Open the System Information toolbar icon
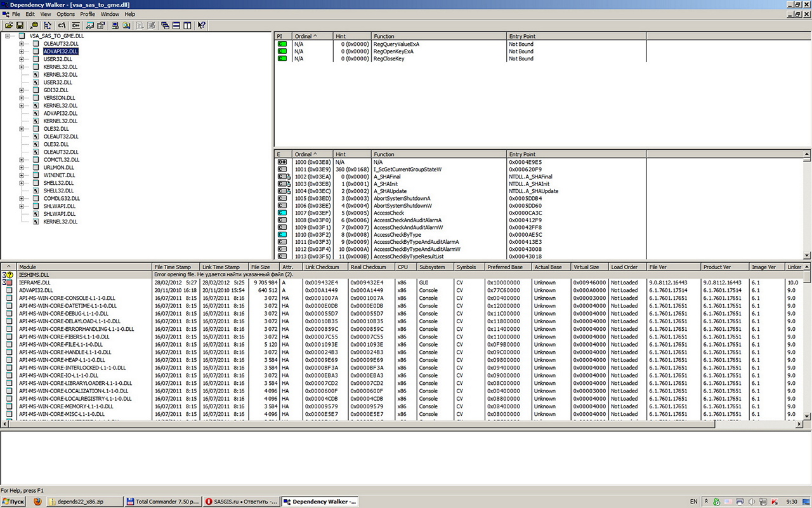Image resolution: width=812 pixels, height=508 pixels. click(115, 25)
